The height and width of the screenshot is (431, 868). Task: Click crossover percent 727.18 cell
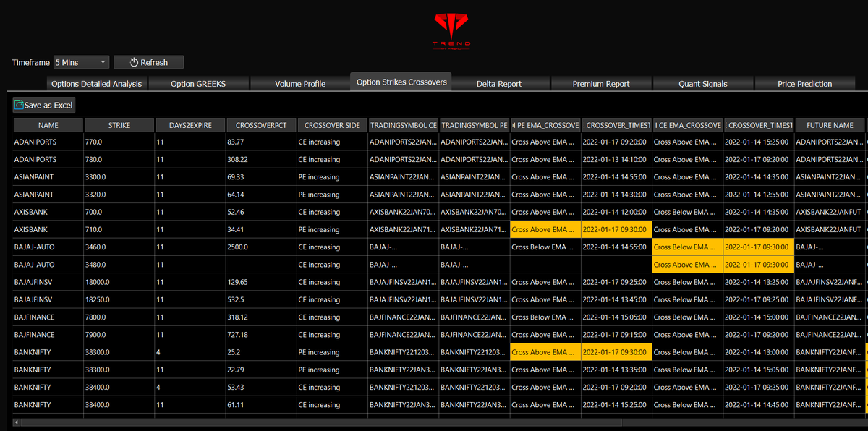pos(261,335)
